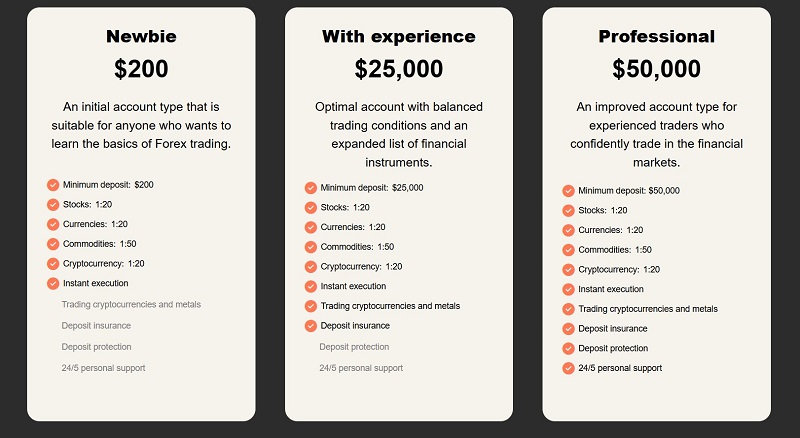Click the $25,000 price text
Image resolution: width=800 pixels, height=438 pixels.
coord(398,69)
